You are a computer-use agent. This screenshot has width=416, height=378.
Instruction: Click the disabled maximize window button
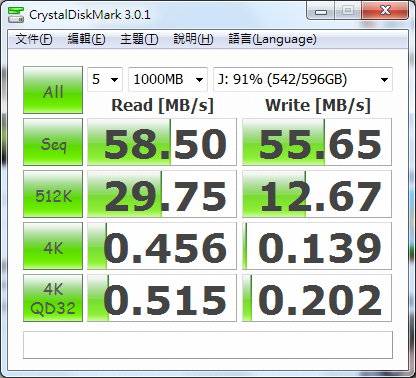[x=348, y=11]
